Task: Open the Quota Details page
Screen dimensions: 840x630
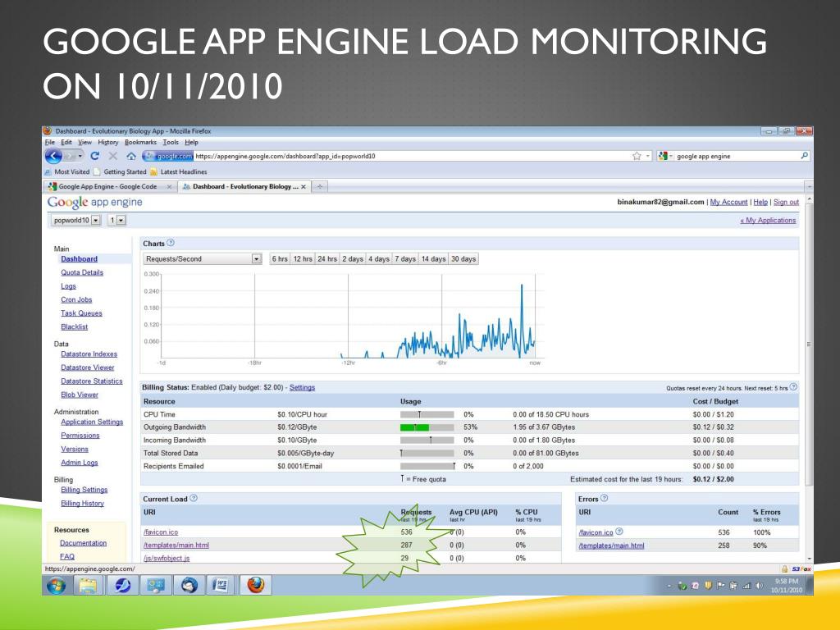Action: 82,272
